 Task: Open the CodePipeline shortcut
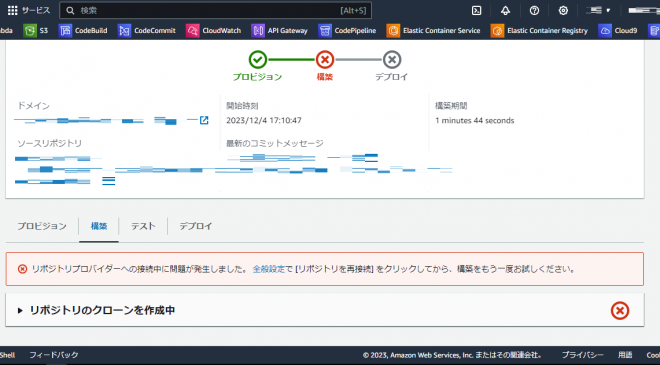[347, 31]
